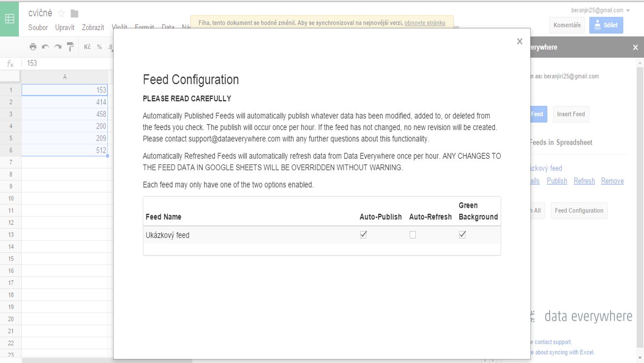Expand the account email dropdown arrow

628,11
